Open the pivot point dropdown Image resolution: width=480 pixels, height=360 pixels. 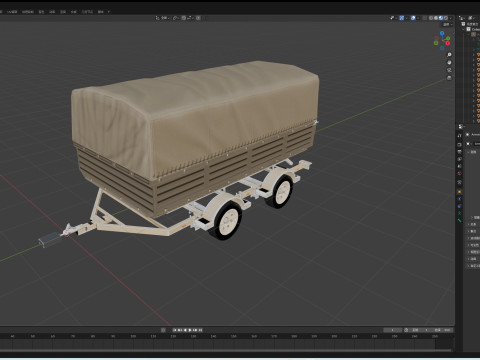176,18
